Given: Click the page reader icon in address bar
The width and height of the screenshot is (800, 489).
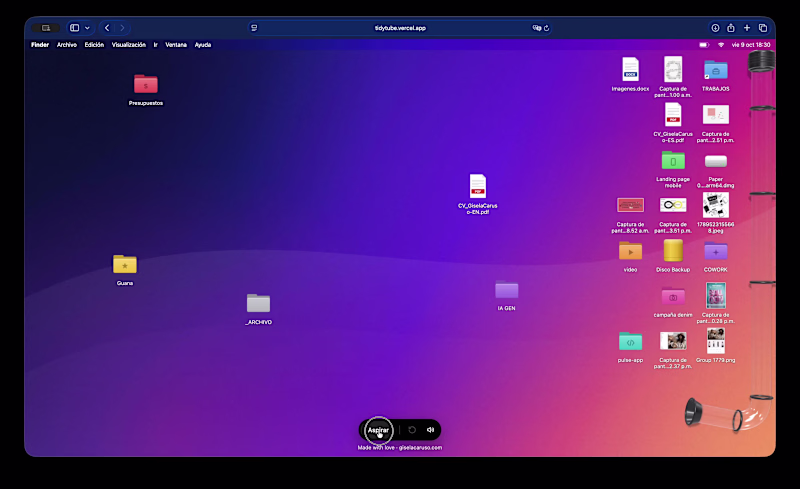Looking at the screenshot, I should click(254, 28).
